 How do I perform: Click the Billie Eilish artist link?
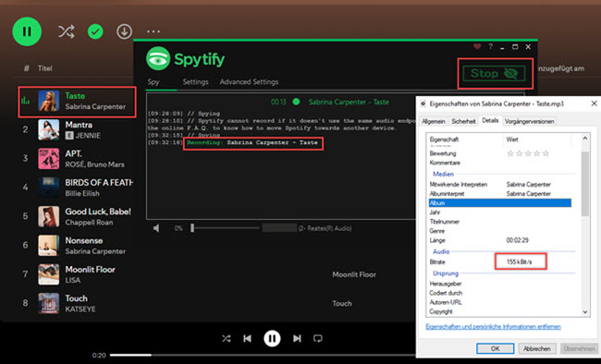[x=82, y=193]
